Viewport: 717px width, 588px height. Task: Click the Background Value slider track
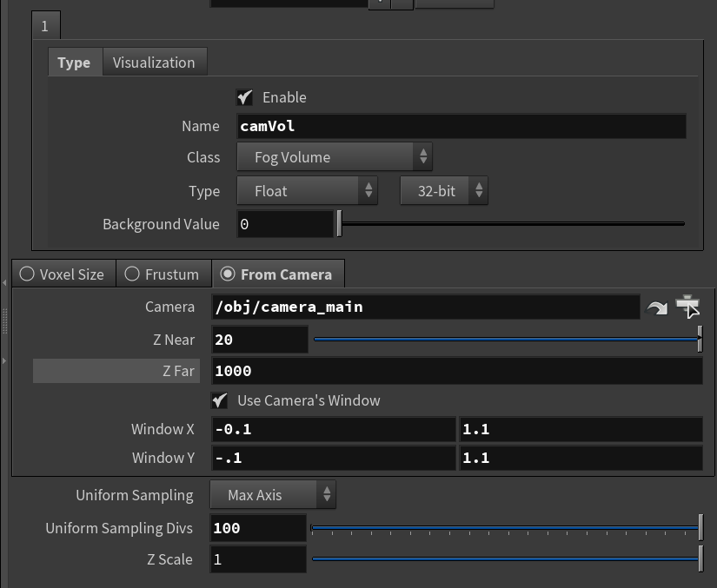[x=511, y=224]
